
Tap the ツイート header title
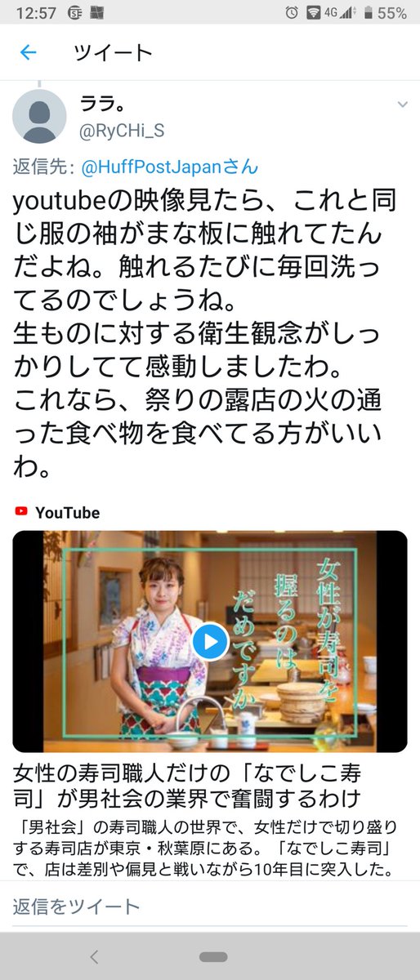(113, 53)
